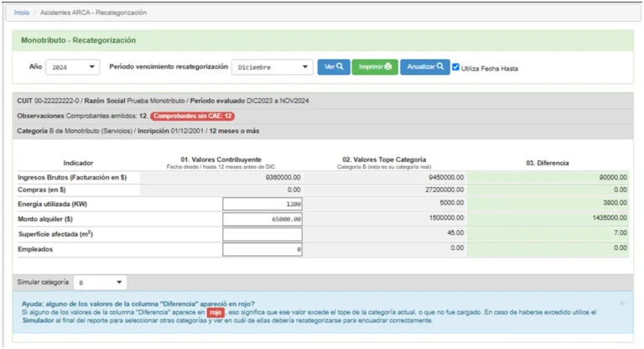Click the red Comprobantes sin CAE badge
The height and width of the screenshot is (349, 644).
coord(193,116)
